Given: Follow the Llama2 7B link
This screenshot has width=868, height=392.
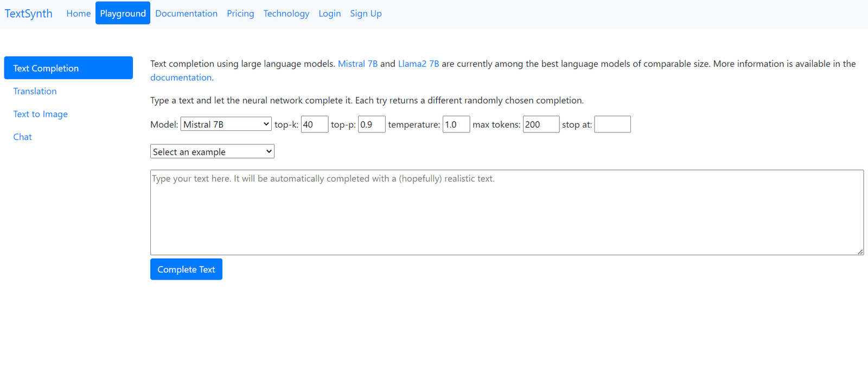Looking at the screenshot, I should click(418, 64).
